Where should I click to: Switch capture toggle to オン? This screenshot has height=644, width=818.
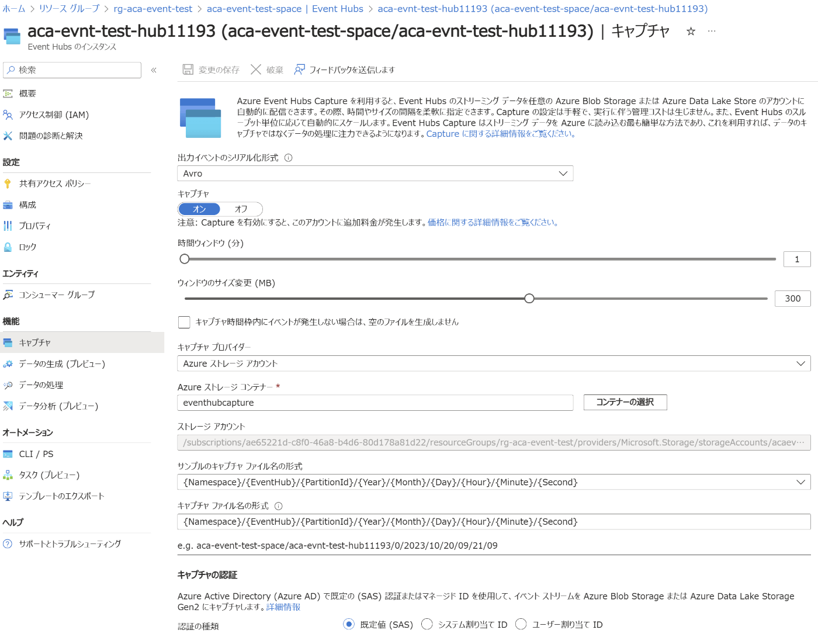pyautogui.click(x=199, y=209)
